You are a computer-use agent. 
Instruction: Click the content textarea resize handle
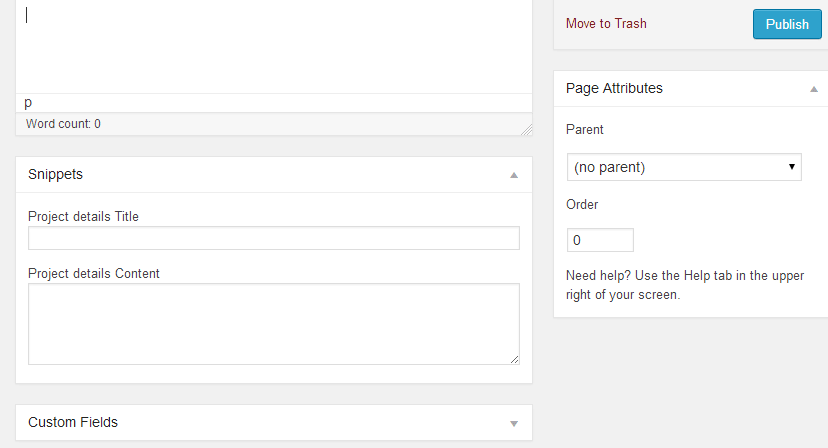click(x=514, y=359)
